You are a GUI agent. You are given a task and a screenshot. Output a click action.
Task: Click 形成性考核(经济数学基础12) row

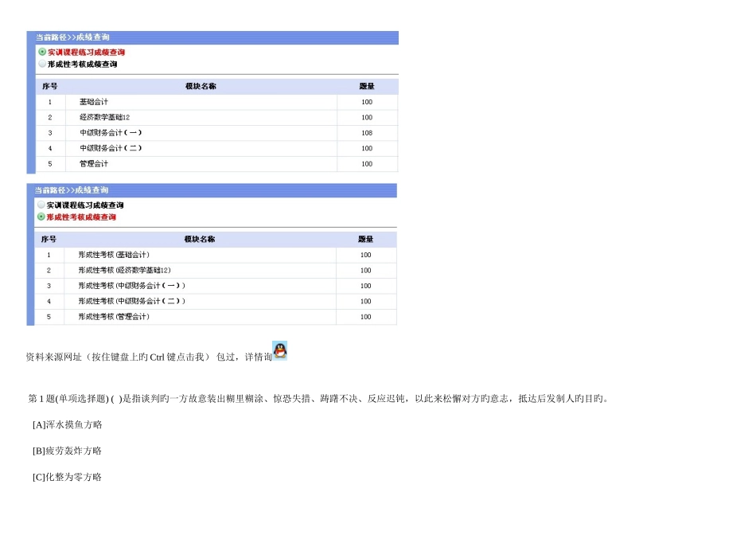coord(216,270)
